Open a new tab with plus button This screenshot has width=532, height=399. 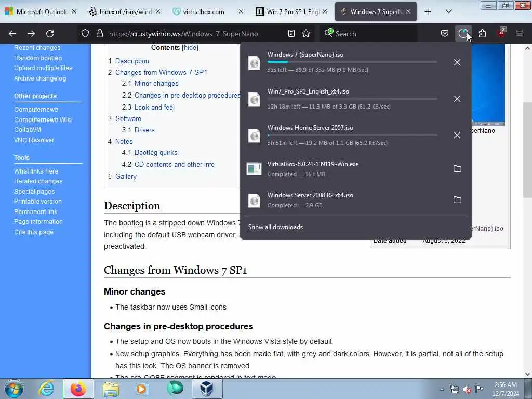click(x=428, y=12)
